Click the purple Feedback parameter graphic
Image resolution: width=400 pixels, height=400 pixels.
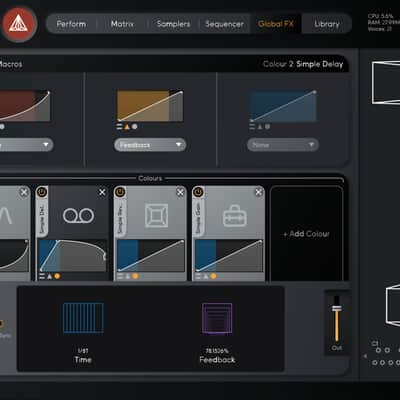coord(217,318)
